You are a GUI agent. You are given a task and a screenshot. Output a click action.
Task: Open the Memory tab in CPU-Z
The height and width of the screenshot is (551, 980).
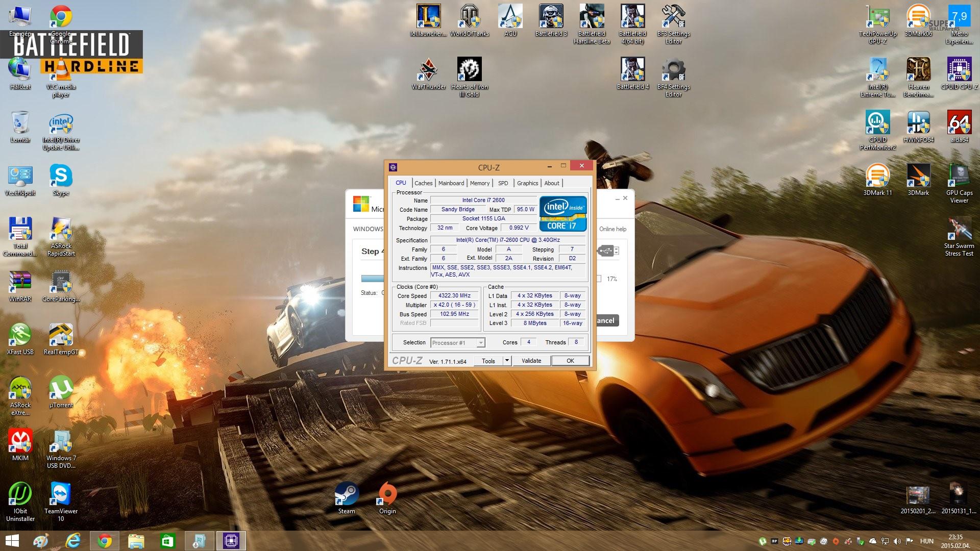tap(480, 183)
